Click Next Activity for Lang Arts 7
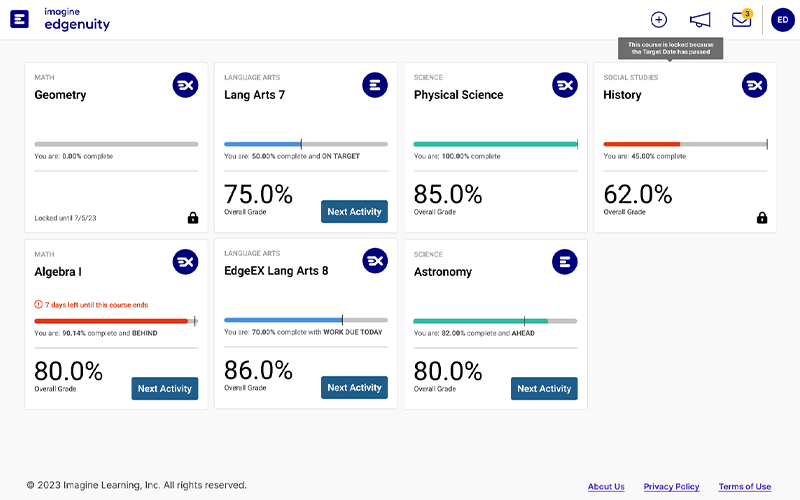This screenshot has height=500, width=800. click(354, 212)
